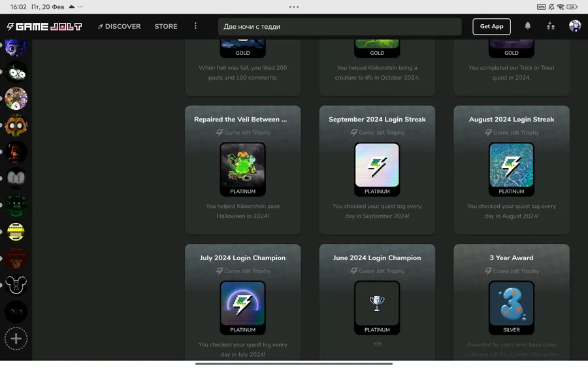Open the Game Jolt home logo
This screenshot has height=368, width=588.
pos(44,26)
